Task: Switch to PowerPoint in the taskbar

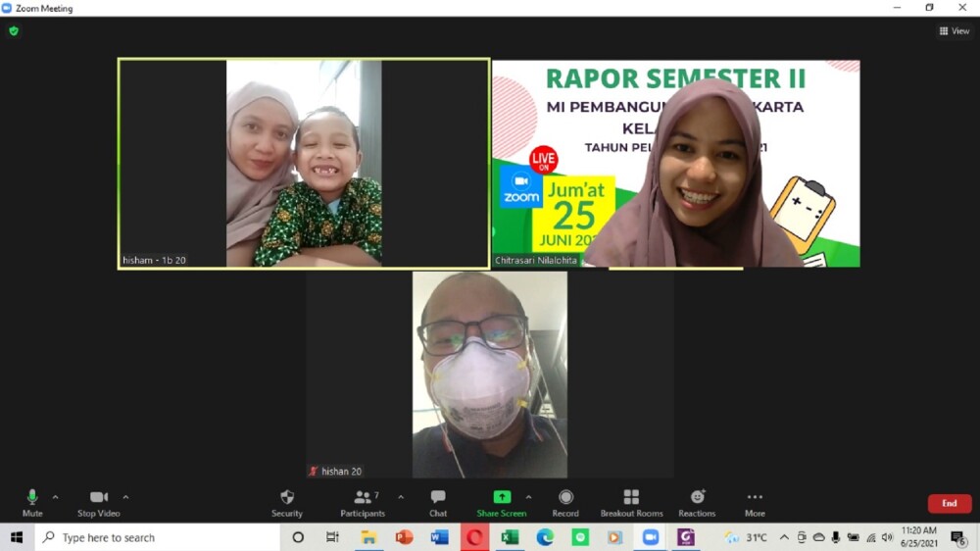Action: coord(404,537)
